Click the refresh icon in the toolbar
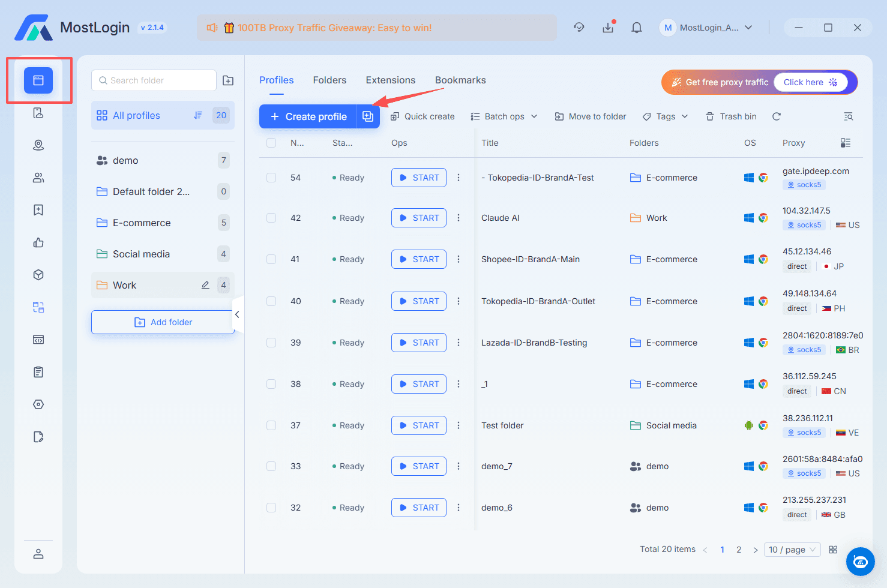 [777, 116]
